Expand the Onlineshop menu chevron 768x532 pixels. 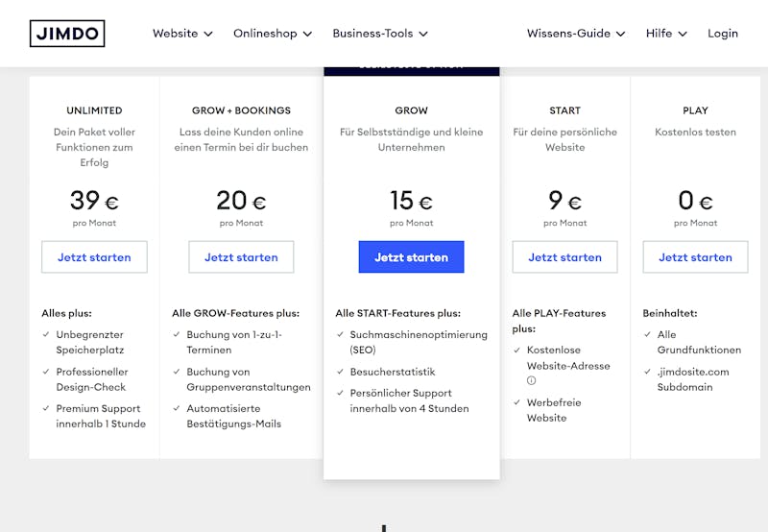click(x=307, y=34)
